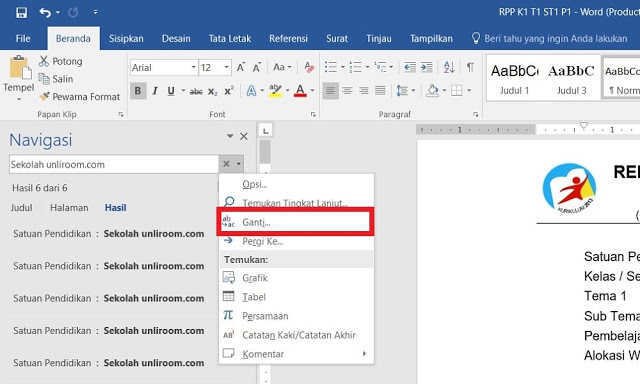Switch to Referensi tab
The width and height of the screenshot is (640, 384).
(x=288, y=39)
